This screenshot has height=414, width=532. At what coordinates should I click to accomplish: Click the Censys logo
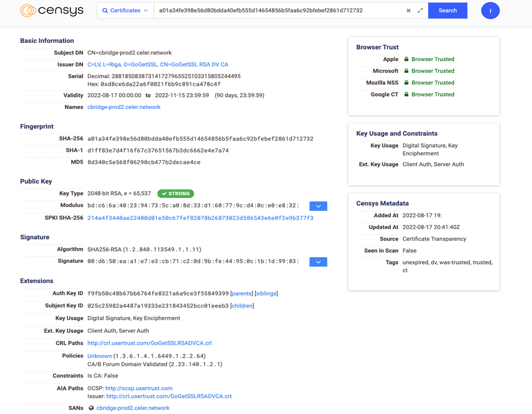click(x=51, y=11)
